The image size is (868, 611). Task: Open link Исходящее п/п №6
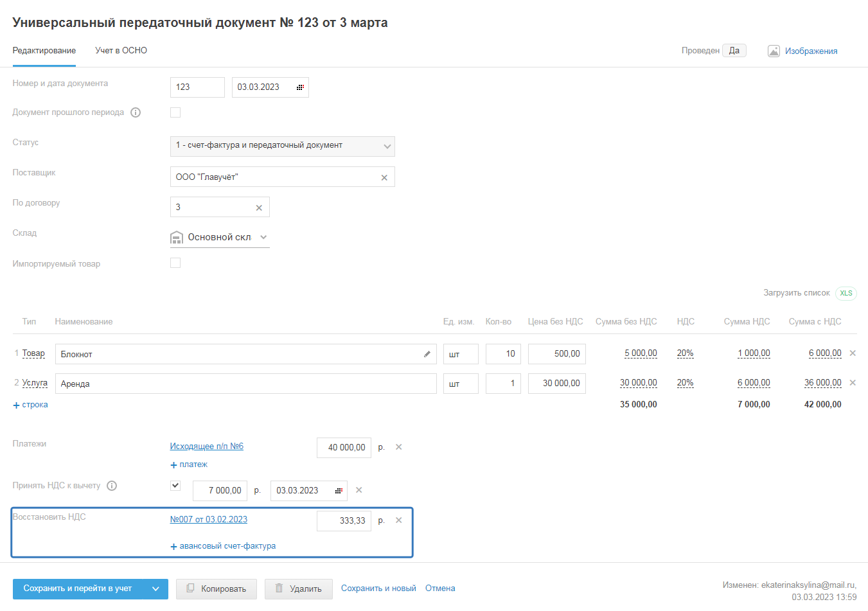(x=206, y=447)
